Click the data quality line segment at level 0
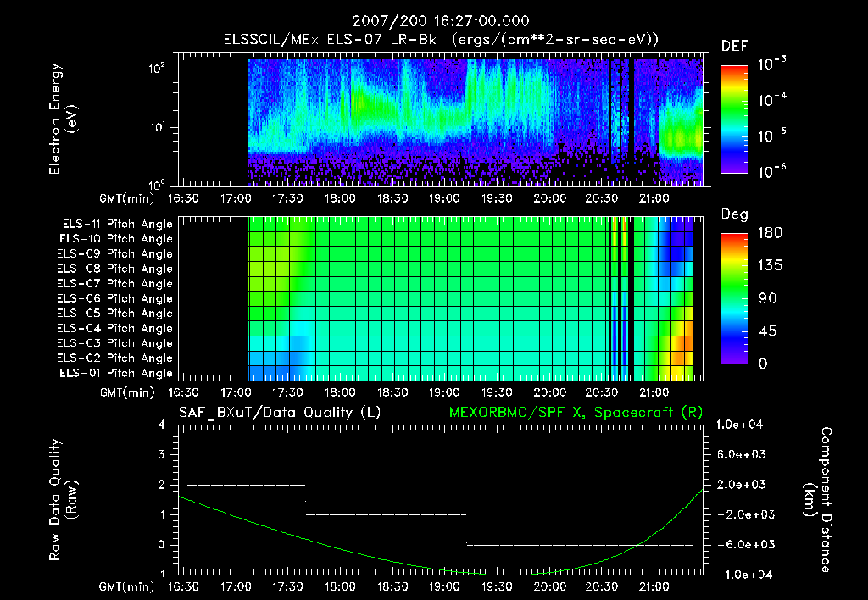868x600 pixels. click(x=580, y=545)
